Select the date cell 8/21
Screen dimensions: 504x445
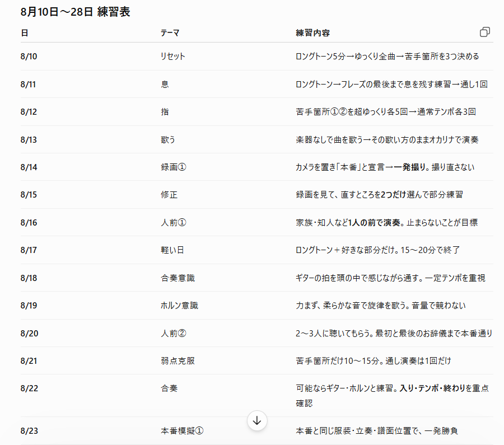click(x=29, y=361)
